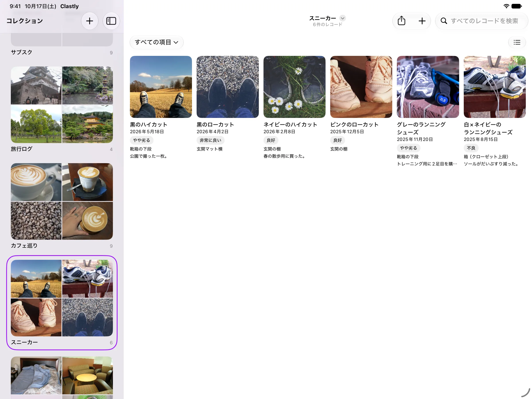
Task: Click the 良好 tag on ネイビーのハイカット
Action: click(x=271, y=140)
